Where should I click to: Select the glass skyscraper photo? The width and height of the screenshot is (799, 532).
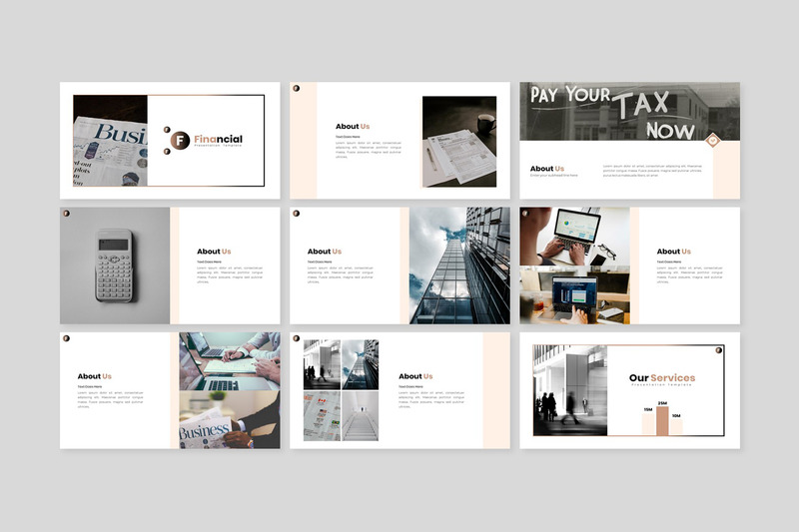point(459,266)
